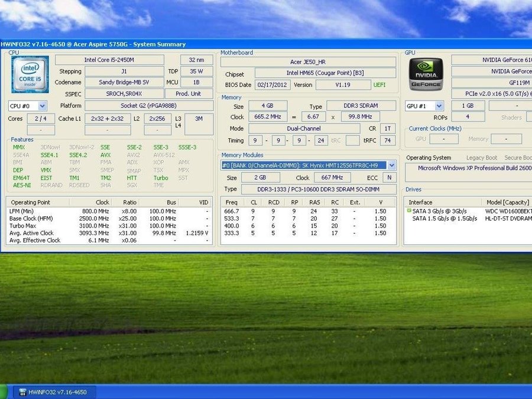This screenshot has width=532, height=399.
Task: Expand the memory module selector dropdown
Action: (392, 166)
